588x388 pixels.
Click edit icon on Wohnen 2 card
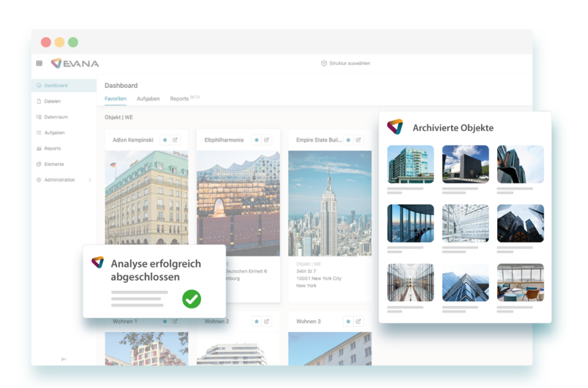click(x=267, y=321)
